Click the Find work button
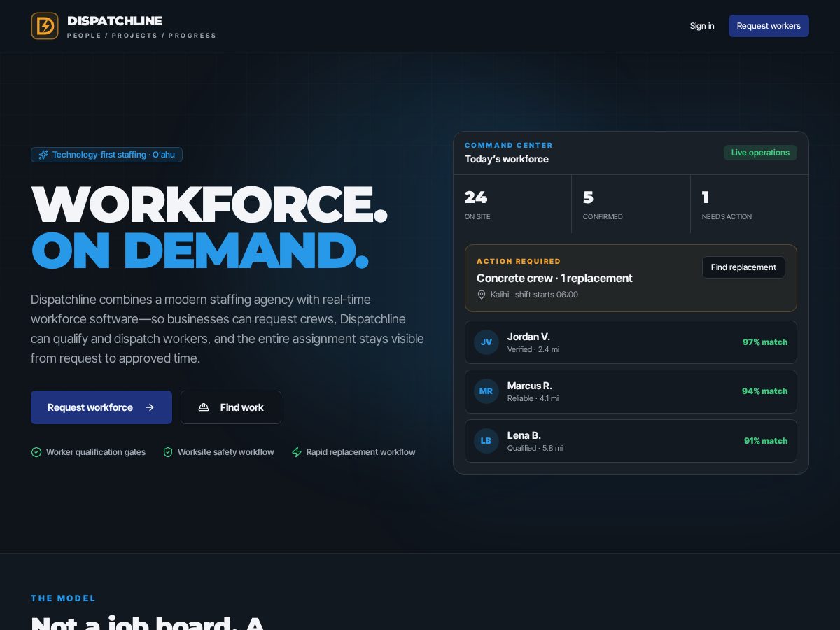840x630 pixels. (x=231, y=407)
